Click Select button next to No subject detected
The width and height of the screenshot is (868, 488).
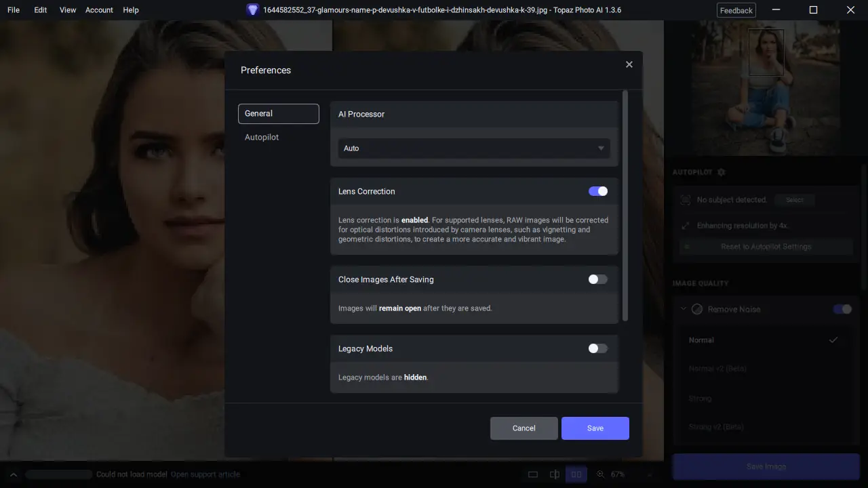[795, 200]
